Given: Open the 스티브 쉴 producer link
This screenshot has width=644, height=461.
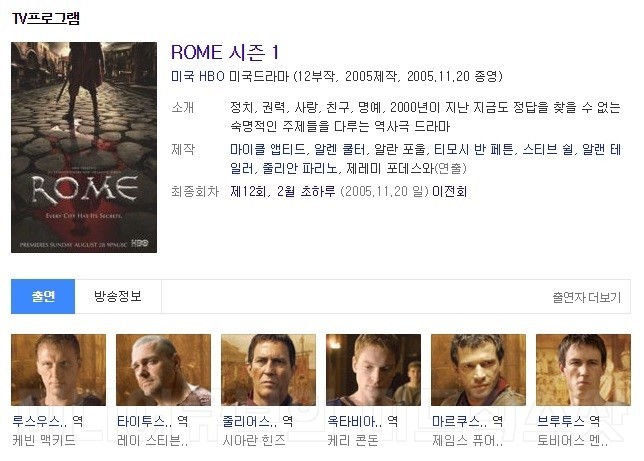Looking at the screenshot, I should click(547, 150).
